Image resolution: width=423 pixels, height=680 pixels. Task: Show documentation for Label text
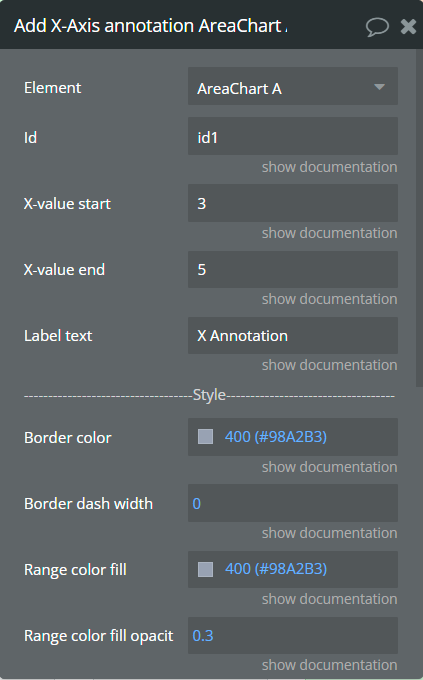coord(329,365)
